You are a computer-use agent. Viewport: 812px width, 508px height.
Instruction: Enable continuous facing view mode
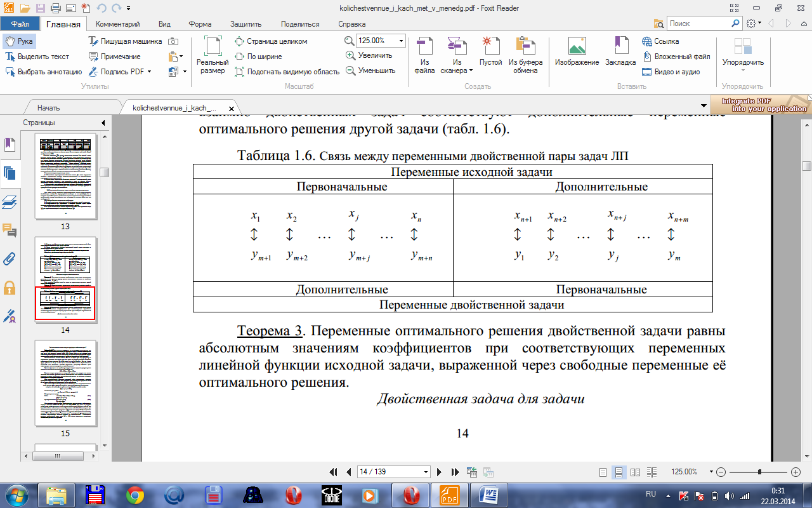[x=651, y=472]
